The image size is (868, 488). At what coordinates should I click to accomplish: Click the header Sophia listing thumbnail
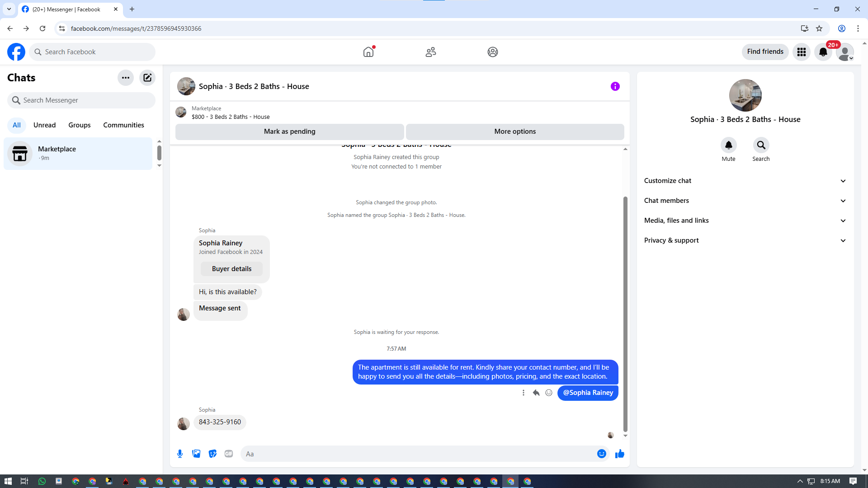click(186, 86)
